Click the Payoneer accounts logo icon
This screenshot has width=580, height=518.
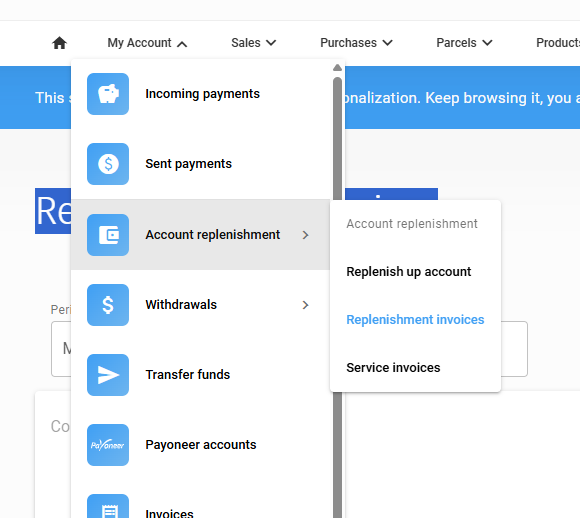108,445
